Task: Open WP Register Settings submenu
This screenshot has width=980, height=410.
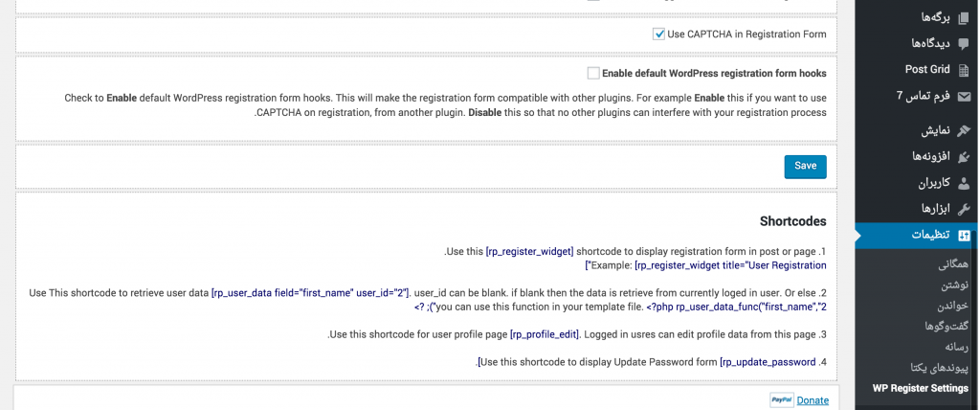Action: point(920,388)
